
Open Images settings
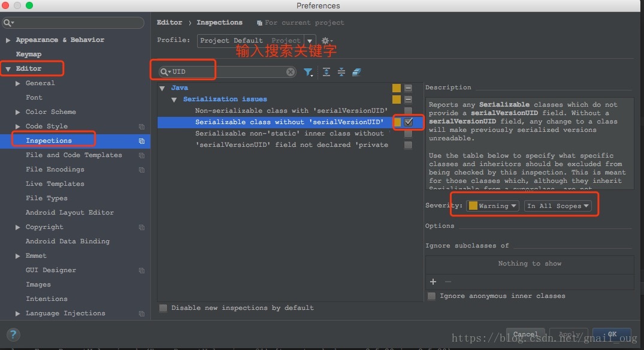tap(38, 284)
